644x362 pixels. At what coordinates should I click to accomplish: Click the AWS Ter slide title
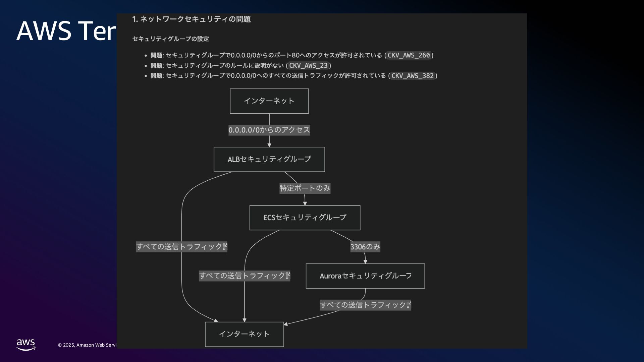[x=66, y=31]
